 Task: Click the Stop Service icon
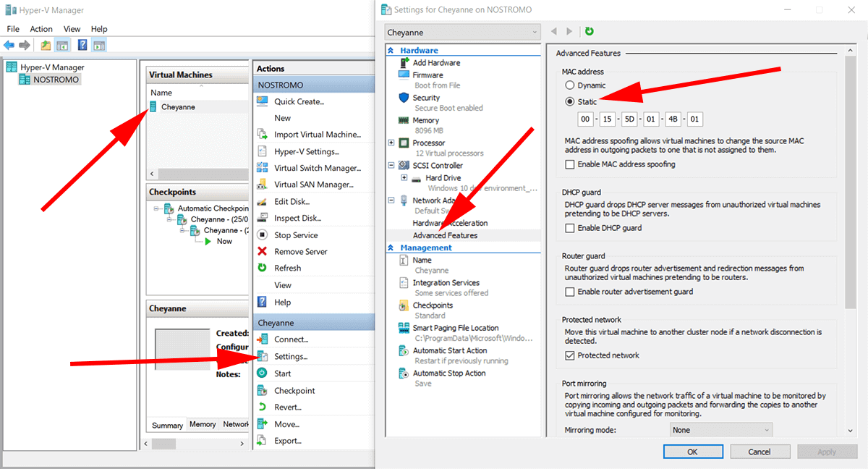[262, 235]
